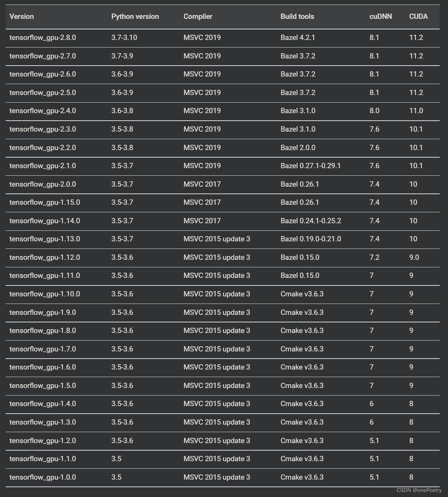Screen dimensions: 448x497
Task: Click the Bazel 4.2.1 cell
Action: [298, 38]
